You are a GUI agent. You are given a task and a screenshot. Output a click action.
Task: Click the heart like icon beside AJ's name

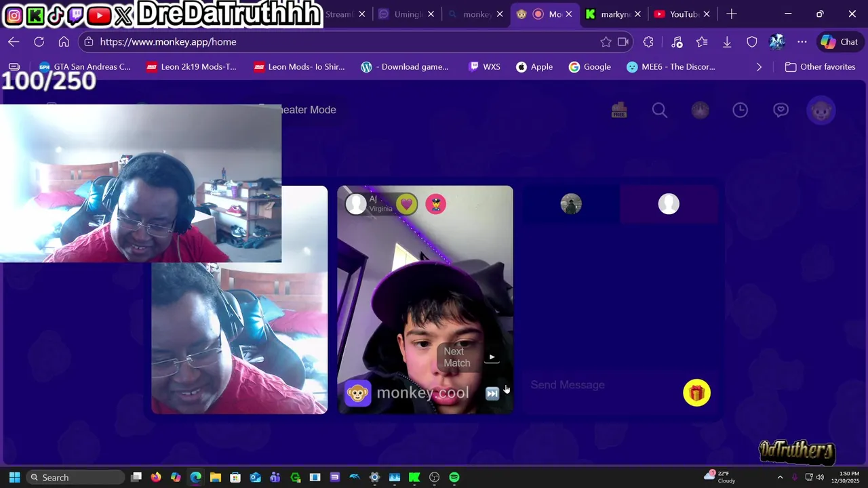[x=406, y=203]
